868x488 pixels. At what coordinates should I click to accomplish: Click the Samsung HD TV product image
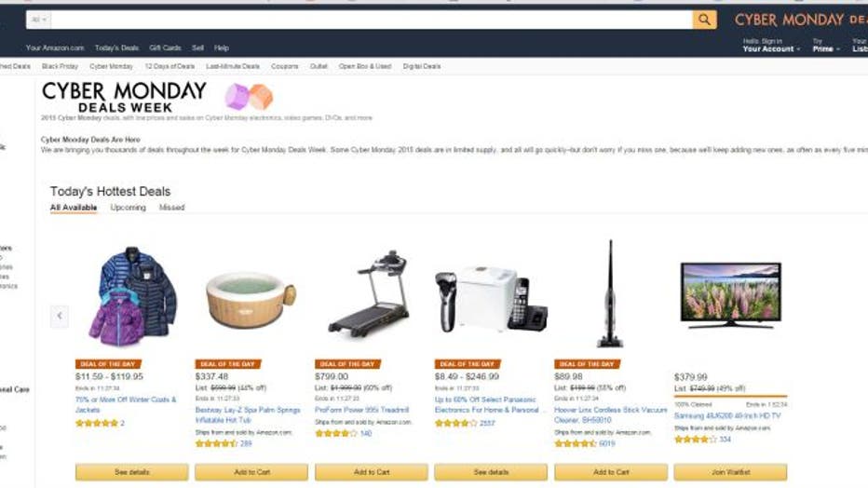point(731,295)
